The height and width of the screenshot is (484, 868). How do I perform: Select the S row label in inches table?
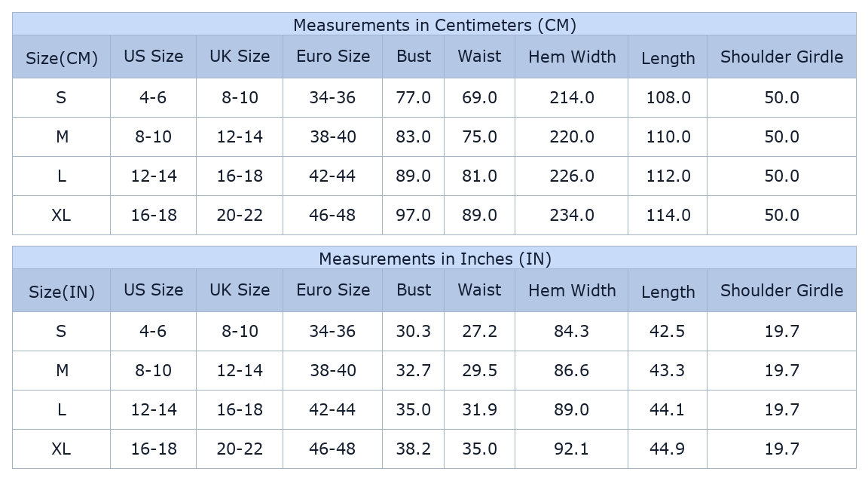coord(62,331)
